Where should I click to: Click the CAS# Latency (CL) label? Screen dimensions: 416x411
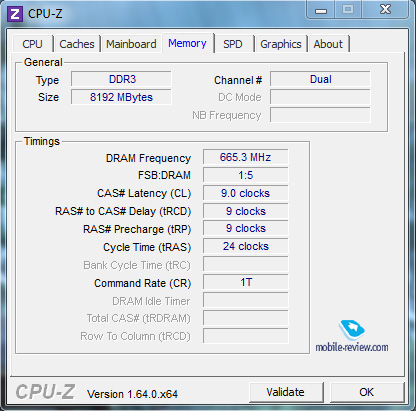click(x=144, y=193)
